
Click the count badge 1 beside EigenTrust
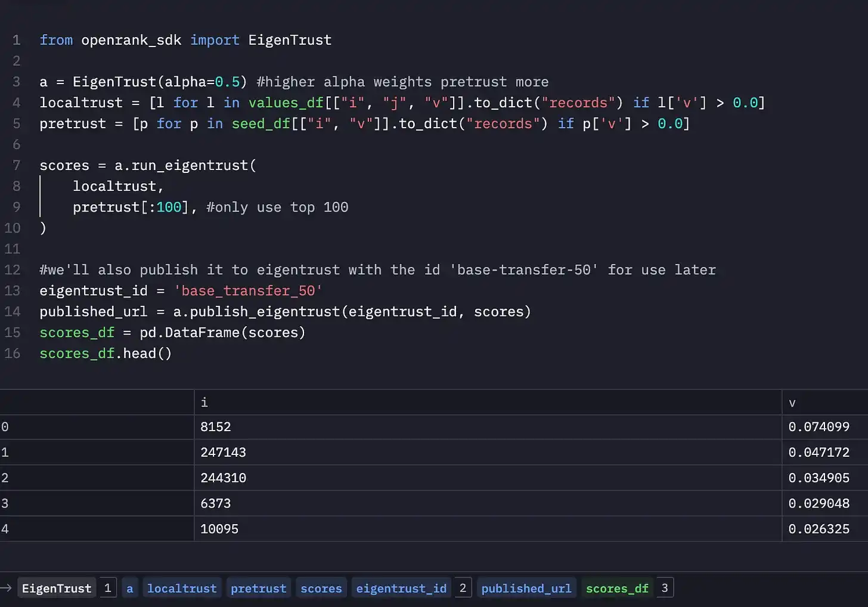[x=108, y=588]
